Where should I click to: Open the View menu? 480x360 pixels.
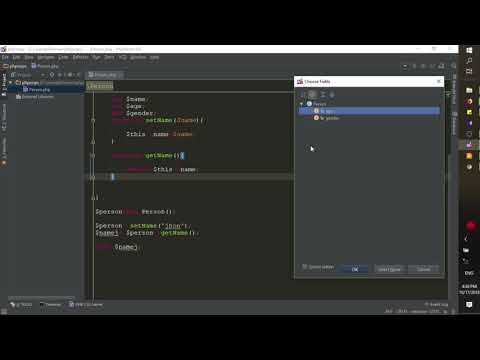pyautogui.click(x=29, y=57)
